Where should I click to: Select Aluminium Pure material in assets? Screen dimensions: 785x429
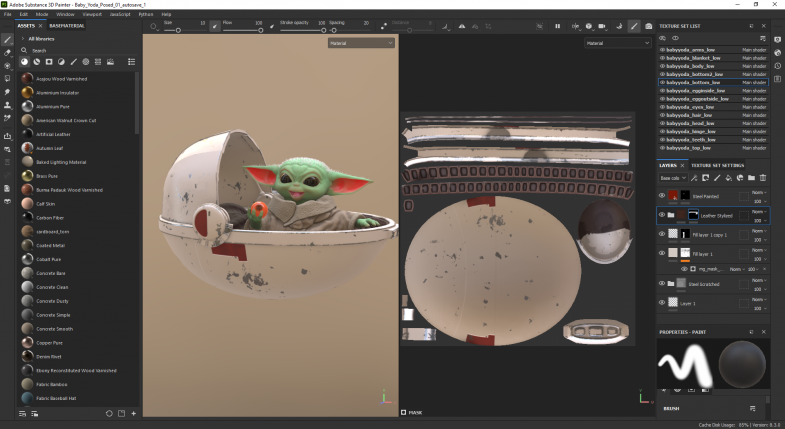tap(53, 106)
